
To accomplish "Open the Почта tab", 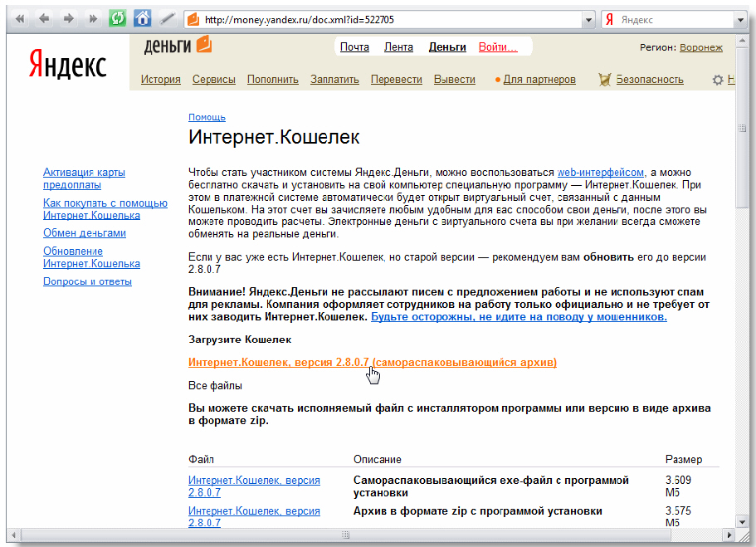I will [x=354, y=47].
